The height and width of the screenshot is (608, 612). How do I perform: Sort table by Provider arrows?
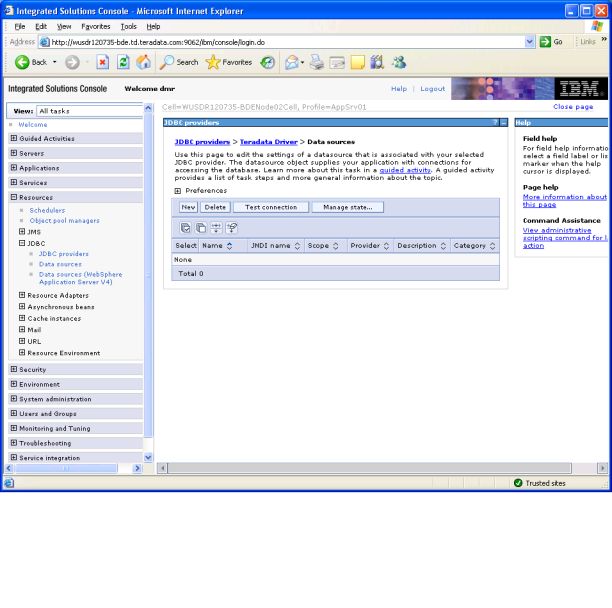[x=386, y=246]
